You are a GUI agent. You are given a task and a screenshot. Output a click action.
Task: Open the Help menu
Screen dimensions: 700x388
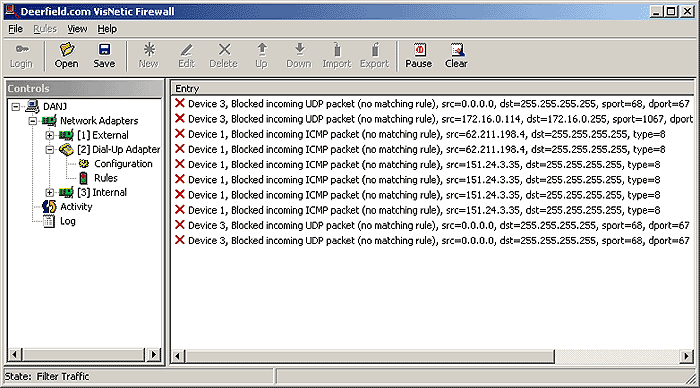coord(107,29)
